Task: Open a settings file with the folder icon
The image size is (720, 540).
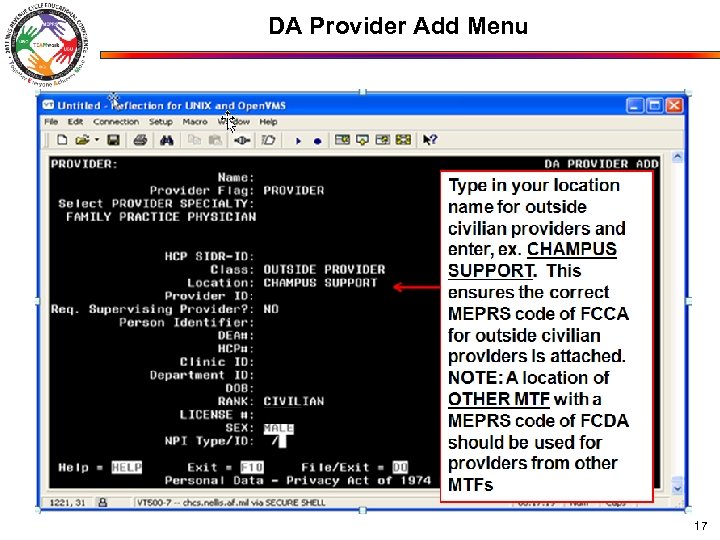Action: click(82, 140)
